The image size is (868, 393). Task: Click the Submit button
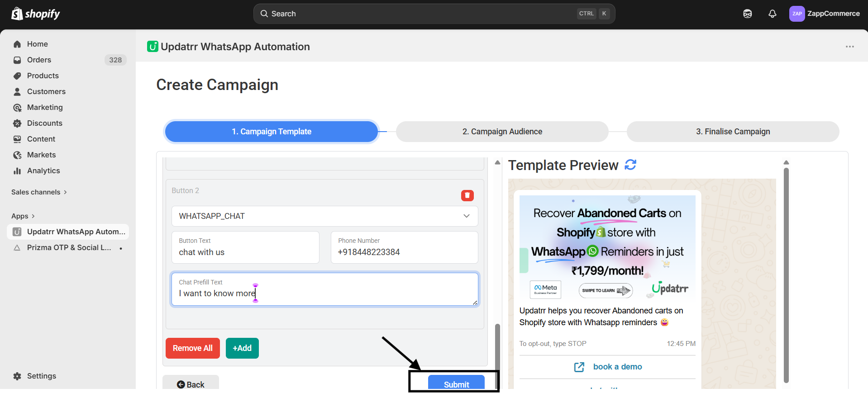[x=456, y=383]
